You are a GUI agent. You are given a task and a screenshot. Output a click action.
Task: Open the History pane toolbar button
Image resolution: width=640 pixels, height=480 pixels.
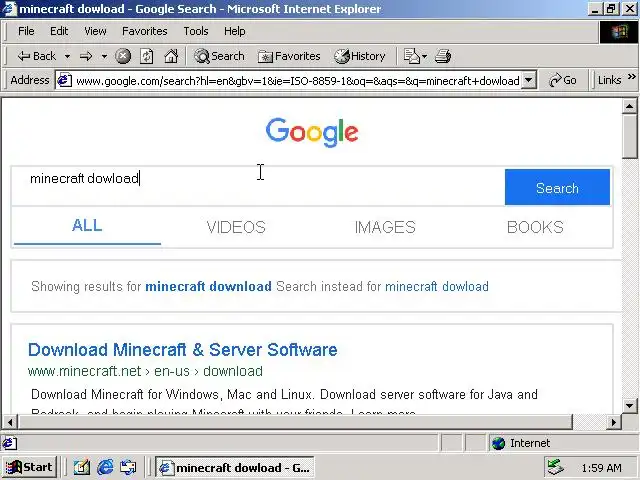[x=360, y=56]
